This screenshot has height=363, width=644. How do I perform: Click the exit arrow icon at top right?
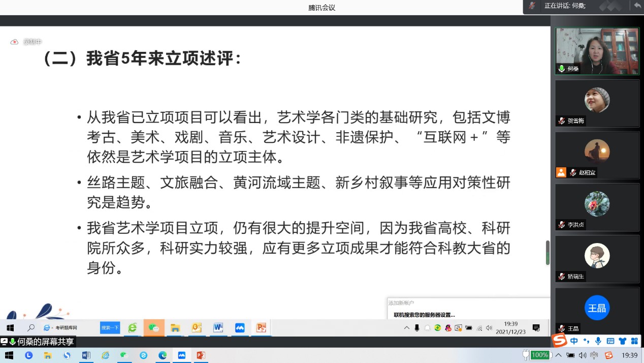pyautogui.click(x=637, y=6)
